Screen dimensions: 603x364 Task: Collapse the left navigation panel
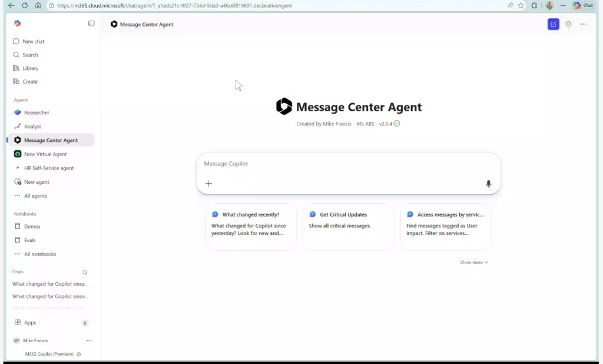pos(91,24)
